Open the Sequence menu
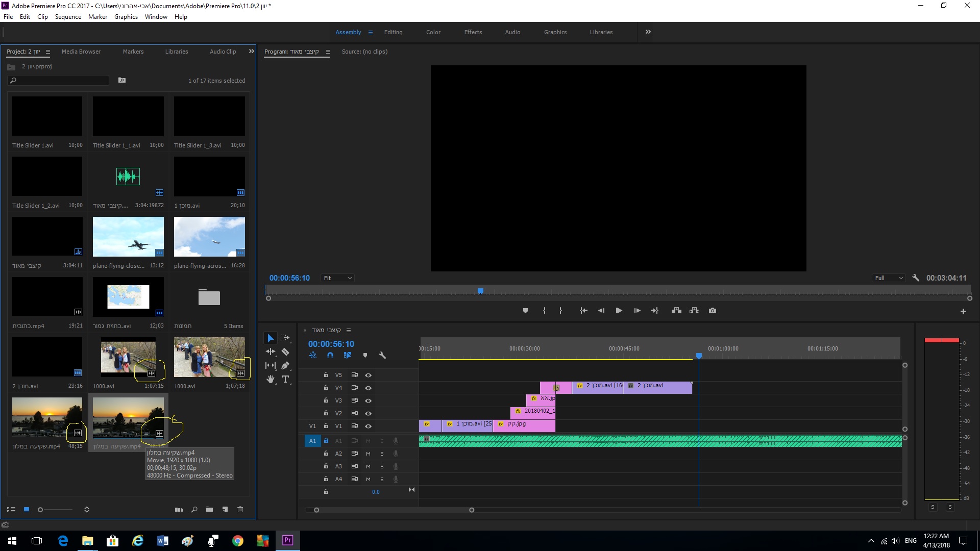 (x=68, y=17)
